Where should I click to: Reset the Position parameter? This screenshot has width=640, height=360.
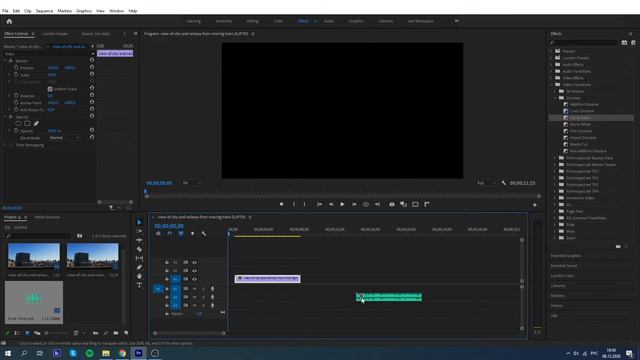pyautogui.click(x=92, y=67)
